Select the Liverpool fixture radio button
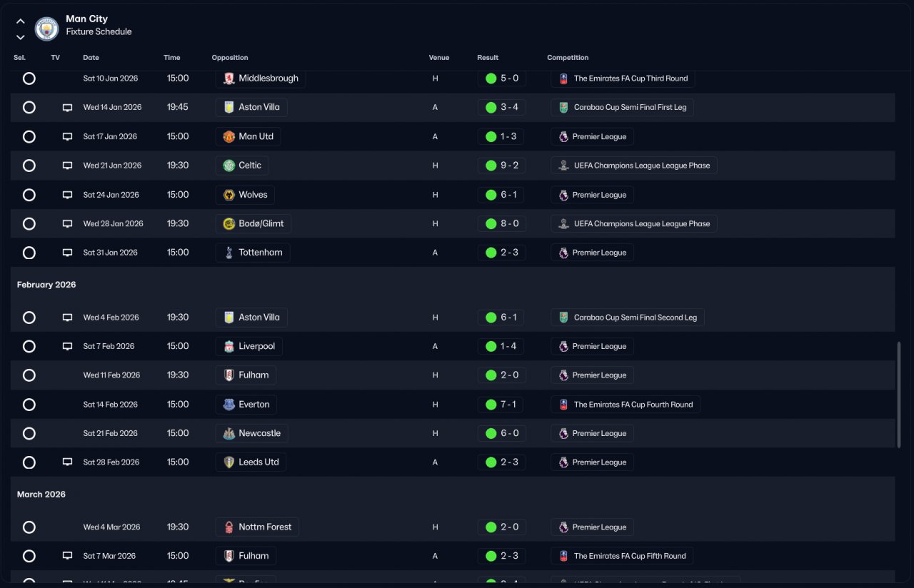The height and width of the screenshot is (588, 914). 29,346
